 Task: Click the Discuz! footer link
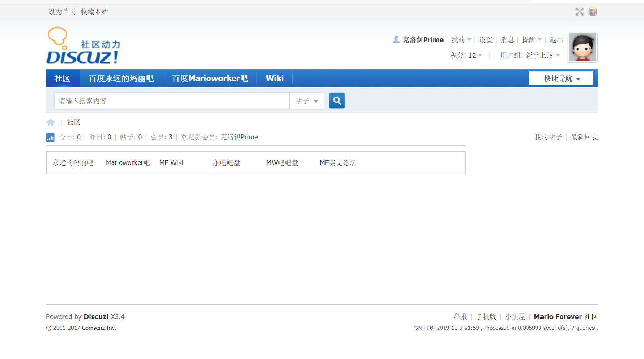96,317
